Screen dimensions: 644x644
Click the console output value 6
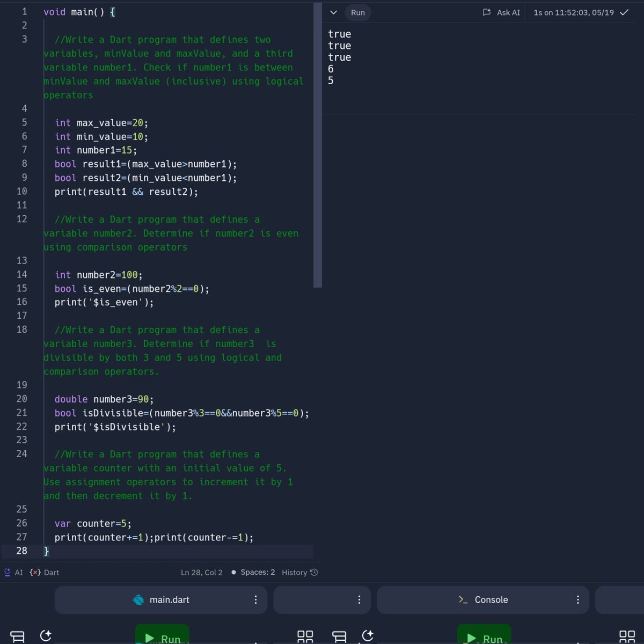331,69
